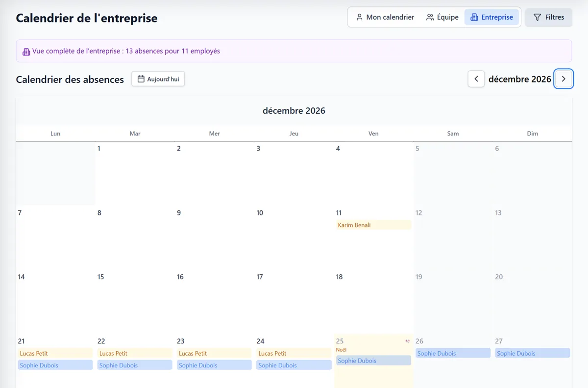The width and height of the screenshot is (588, 388).
Task: Click the building icon in the purple banner
Action: coord(26,51)
